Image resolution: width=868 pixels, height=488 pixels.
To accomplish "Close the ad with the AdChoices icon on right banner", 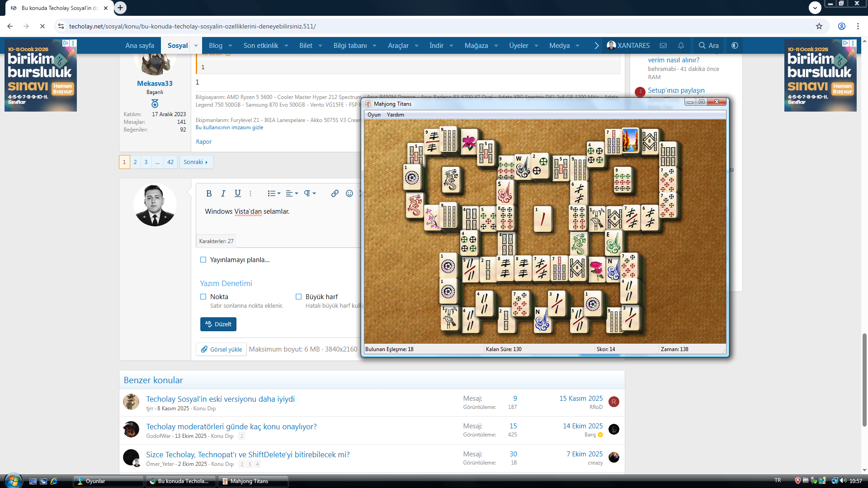I will pyautogui.click(x=846, y=43).
